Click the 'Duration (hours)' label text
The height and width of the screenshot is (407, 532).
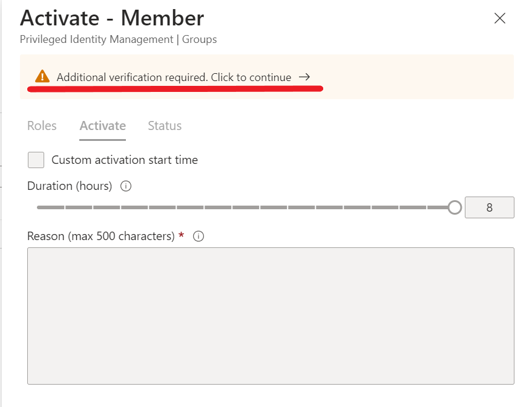70,186
